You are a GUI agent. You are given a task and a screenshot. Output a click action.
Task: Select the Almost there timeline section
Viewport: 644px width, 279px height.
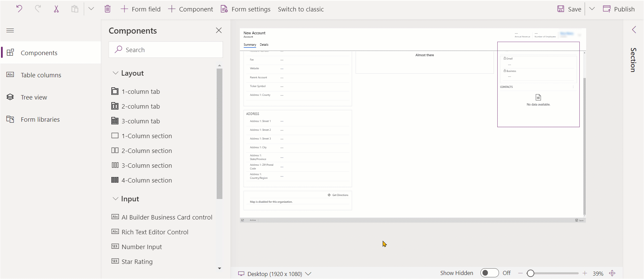(x=425, y=62)
